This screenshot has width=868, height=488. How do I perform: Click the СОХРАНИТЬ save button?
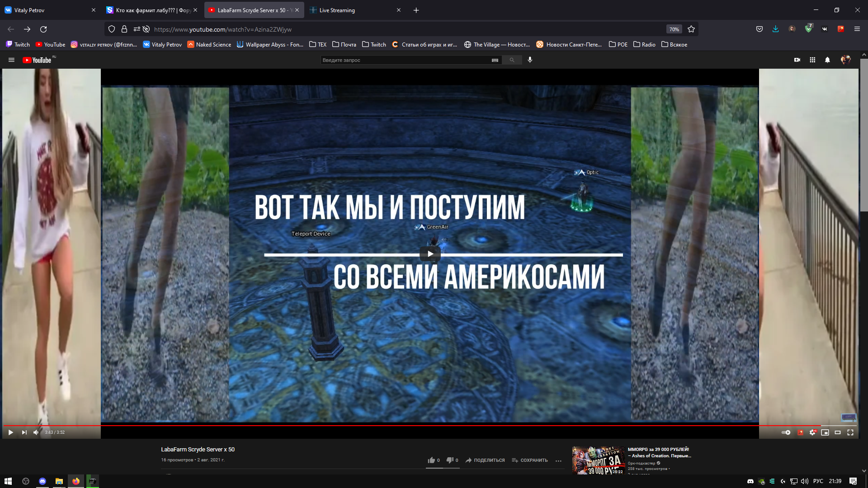point(529,460)
